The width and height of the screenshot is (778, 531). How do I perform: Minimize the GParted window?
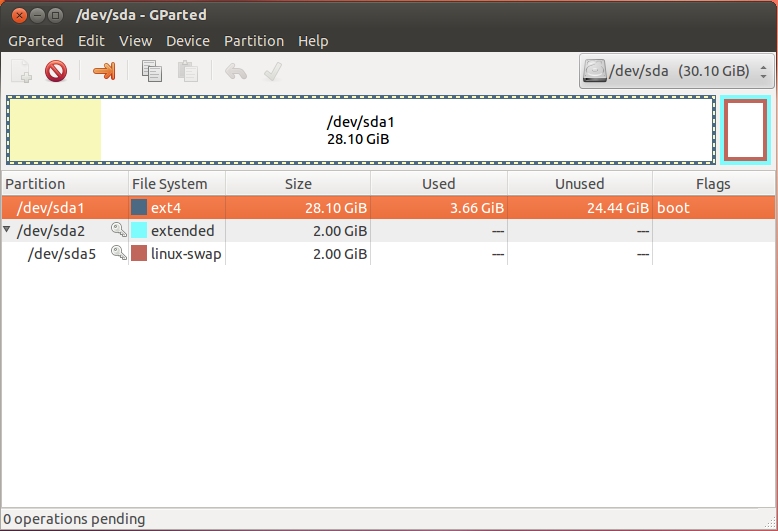[38, 15]
